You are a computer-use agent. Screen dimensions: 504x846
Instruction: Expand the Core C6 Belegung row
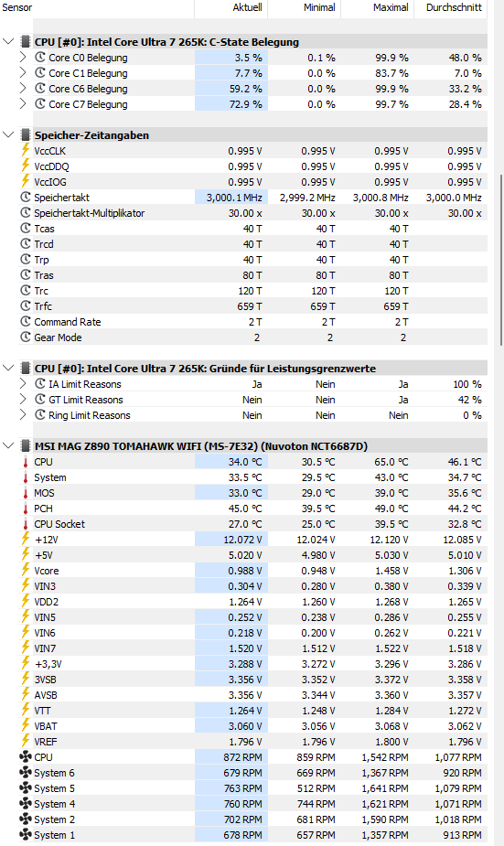click(x=23, y=88)
